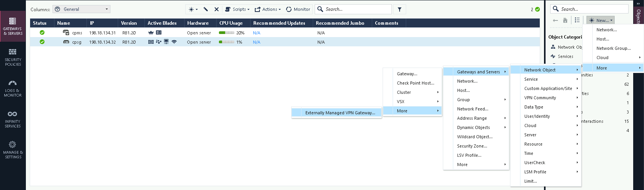The height and width of the screenshot is (190, 644).
Task: Click the cpsg CPU usage bar
Action: [x=226, y=42]
